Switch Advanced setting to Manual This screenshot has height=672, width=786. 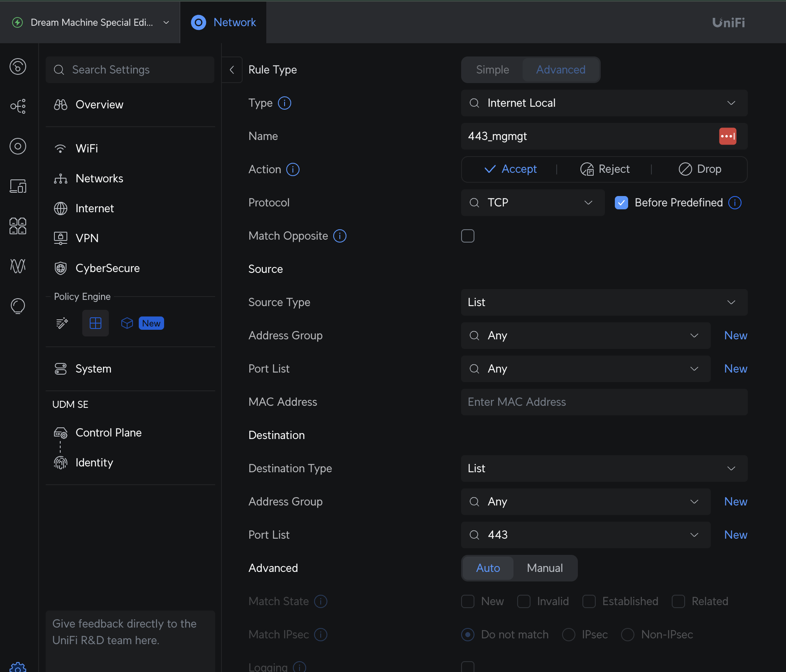tap(545, 568)
